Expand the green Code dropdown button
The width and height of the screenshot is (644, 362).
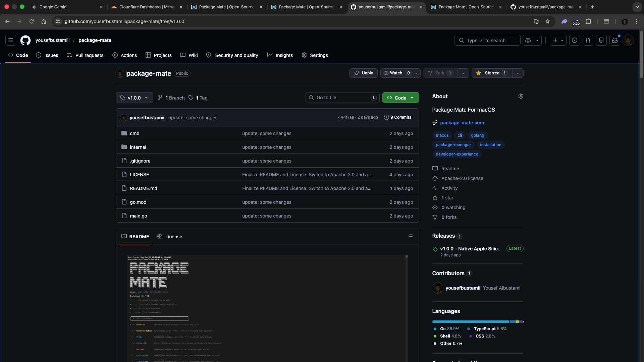click(x=400, y=98)
